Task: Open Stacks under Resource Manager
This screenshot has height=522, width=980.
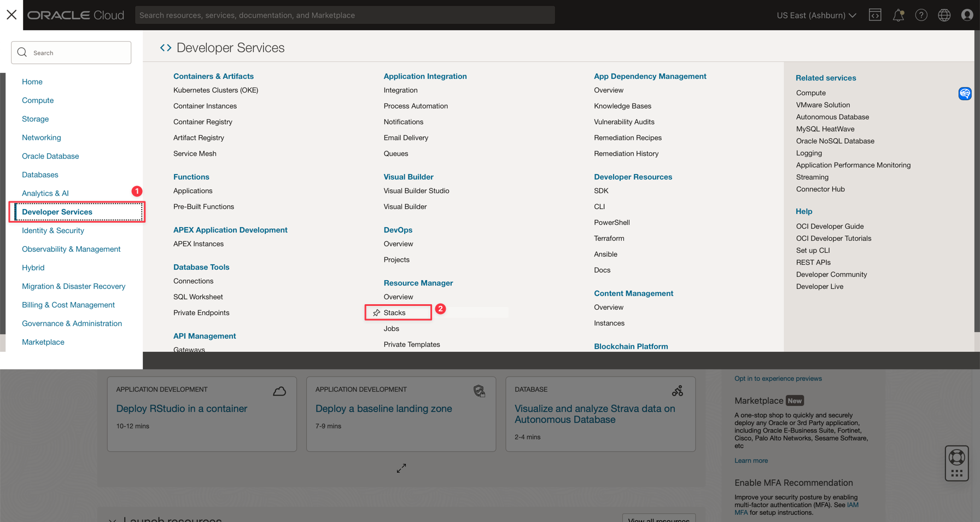Action: pyautogui.click(x=394, y=313)
